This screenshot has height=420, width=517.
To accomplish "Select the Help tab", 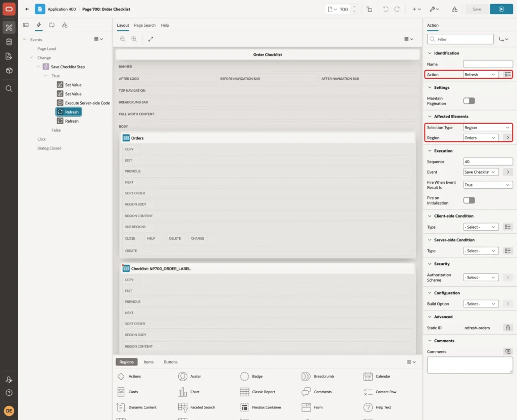I will coord(165,25).
